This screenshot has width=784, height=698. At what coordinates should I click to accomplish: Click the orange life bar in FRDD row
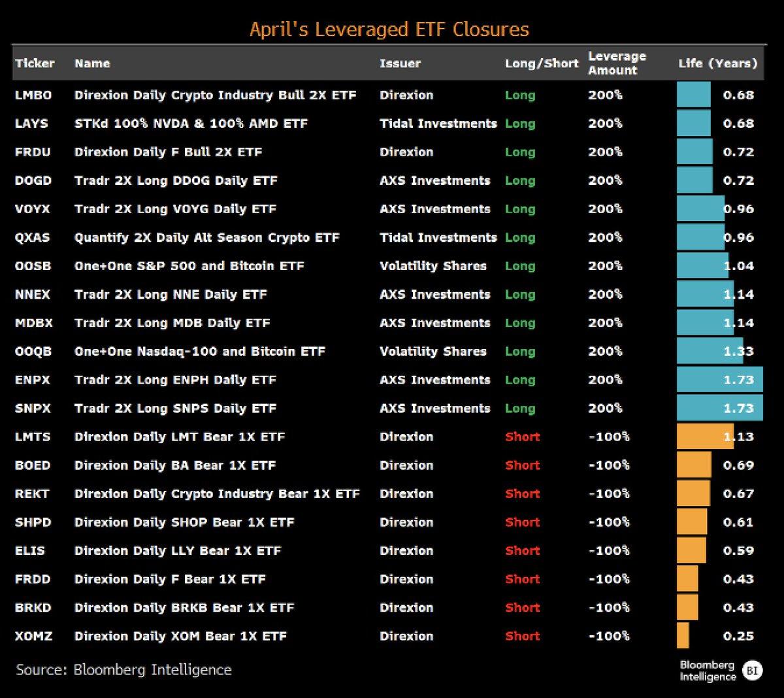tap(687, 579)
